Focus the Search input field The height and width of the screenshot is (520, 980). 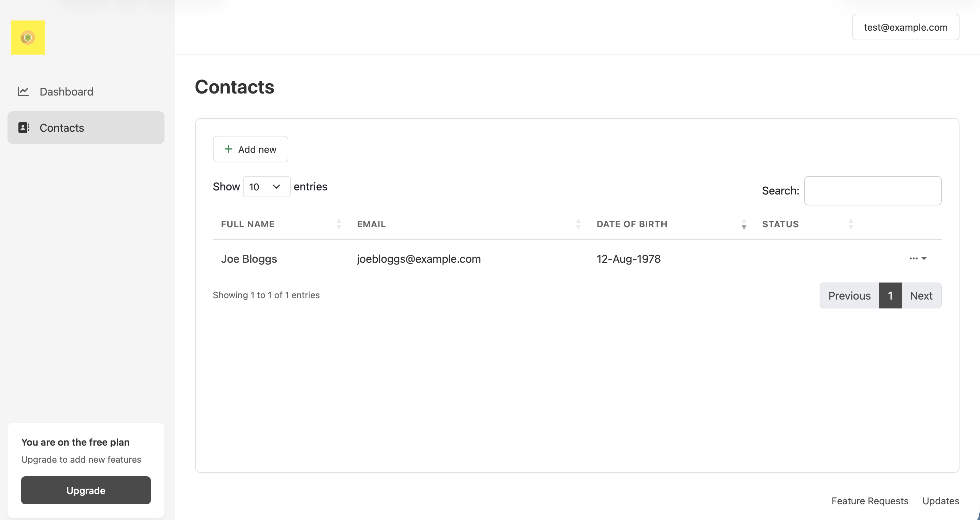pos(872,191)
